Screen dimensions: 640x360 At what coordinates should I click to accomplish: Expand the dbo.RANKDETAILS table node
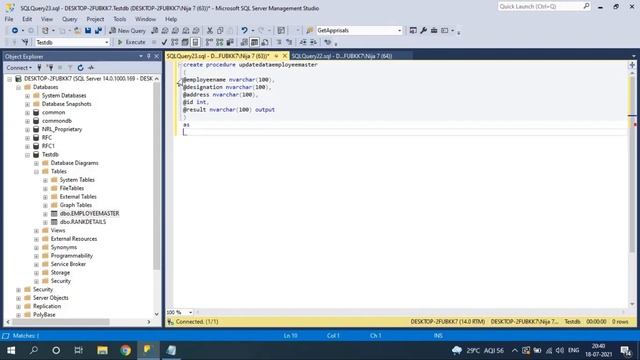pos(45,222)
